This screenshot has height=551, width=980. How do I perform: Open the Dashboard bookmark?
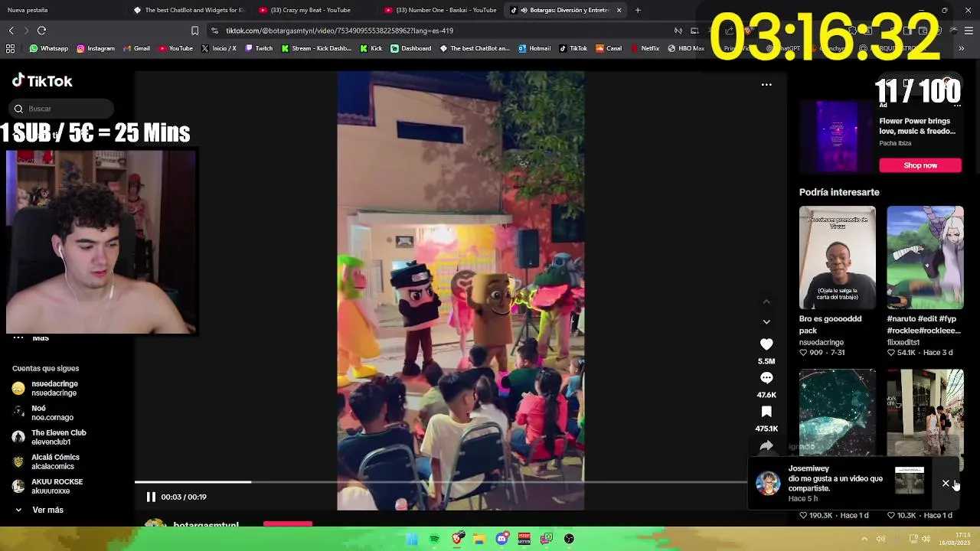click(410, 48)
